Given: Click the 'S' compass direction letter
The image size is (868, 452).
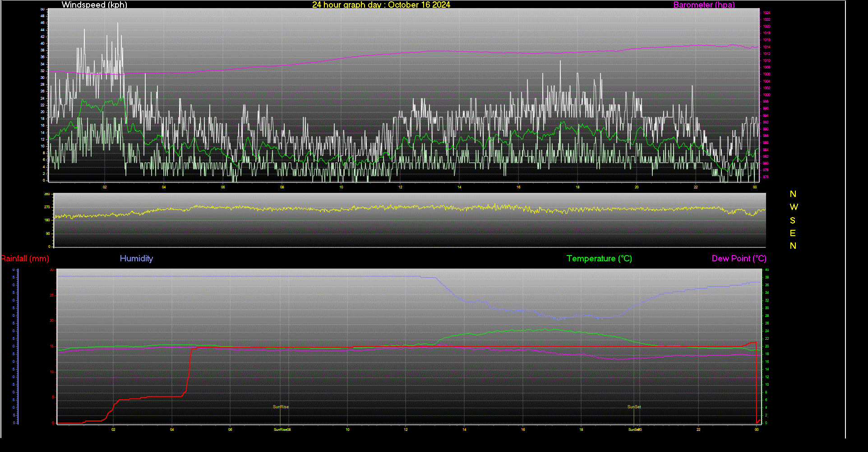Looking at the screenshot, I should 793,220.
